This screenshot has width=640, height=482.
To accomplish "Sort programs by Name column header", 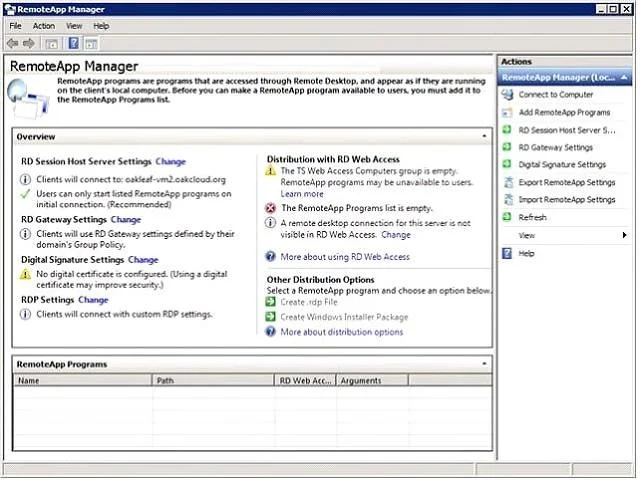I will click(83, 380).
